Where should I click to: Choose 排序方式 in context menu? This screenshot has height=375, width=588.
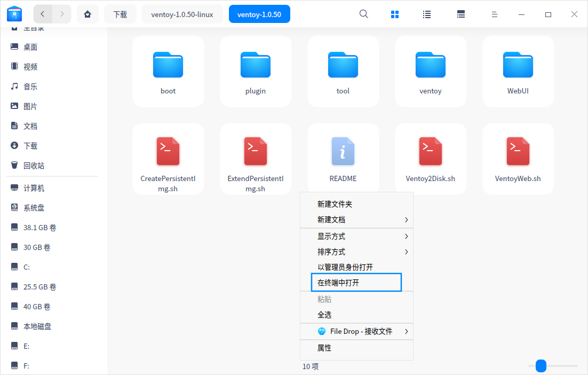coord(356,252)
